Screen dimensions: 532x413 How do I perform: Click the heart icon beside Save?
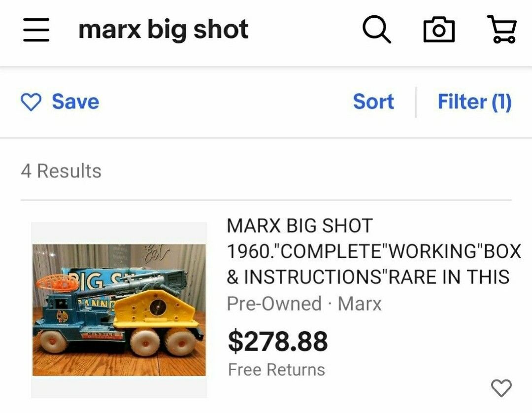pos(31,102)
